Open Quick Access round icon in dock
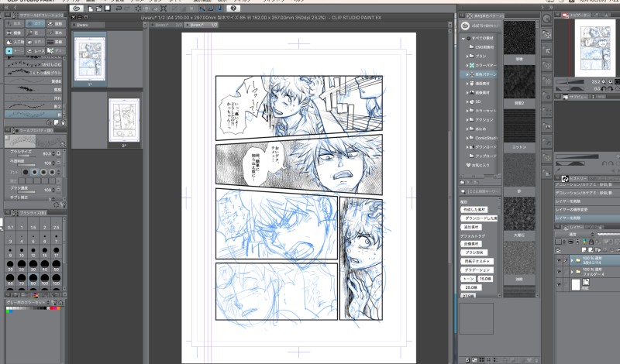Screen dimensions: 620x364 point(547,18)
